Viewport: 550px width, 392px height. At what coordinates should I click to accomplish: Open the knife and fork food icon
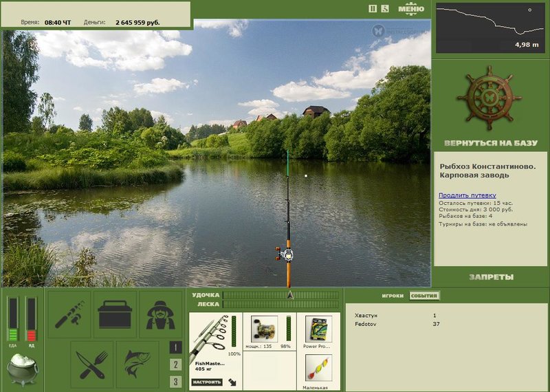[92, 364]
